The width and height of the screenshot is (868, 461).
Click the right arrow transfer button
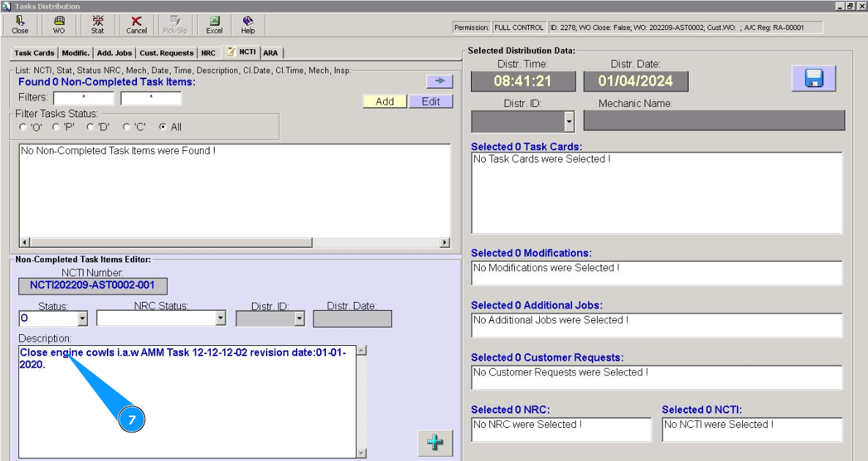click(439, 81)
